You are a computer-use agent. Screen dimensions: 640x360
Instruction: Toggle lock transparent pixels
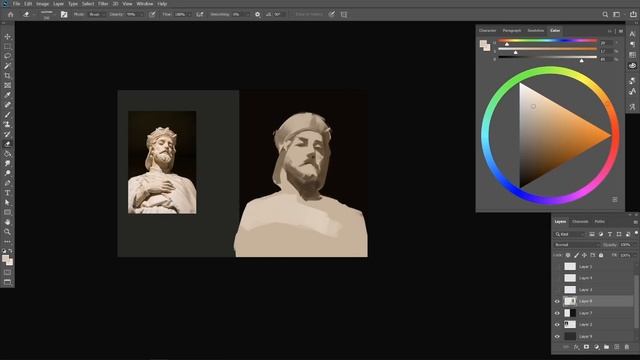(x=568, y=255)
